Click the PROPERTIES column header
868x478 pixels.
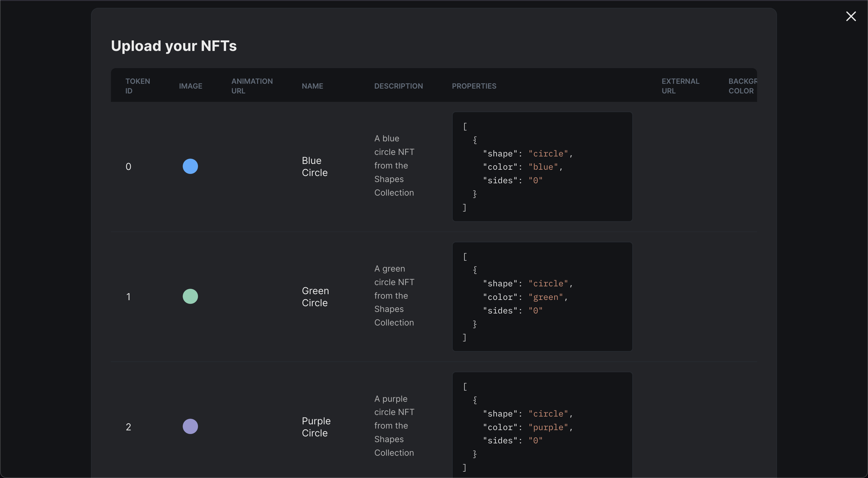coord(474,86)
